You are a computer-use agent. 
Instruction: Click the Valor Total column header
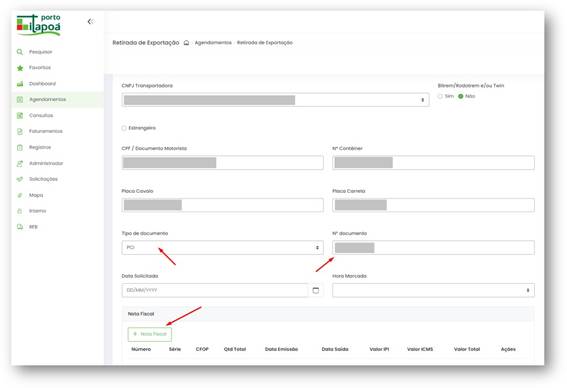(x=467, y=349)
